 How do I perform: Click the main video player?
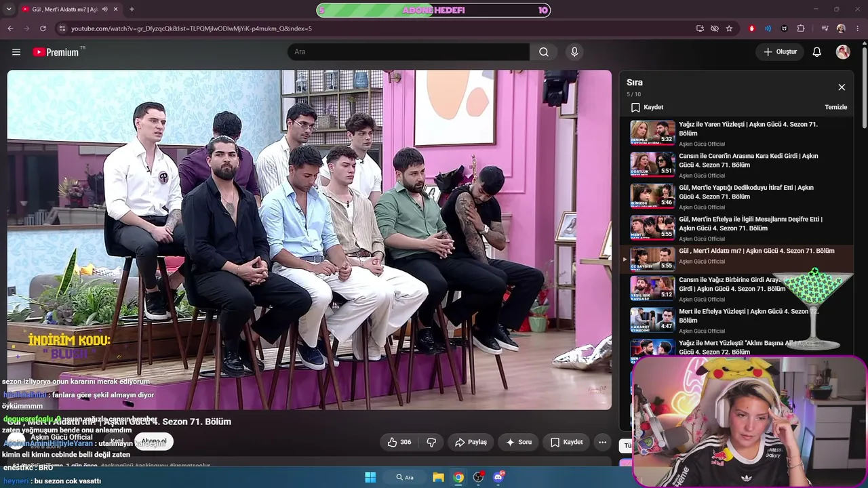pos(309,240)
